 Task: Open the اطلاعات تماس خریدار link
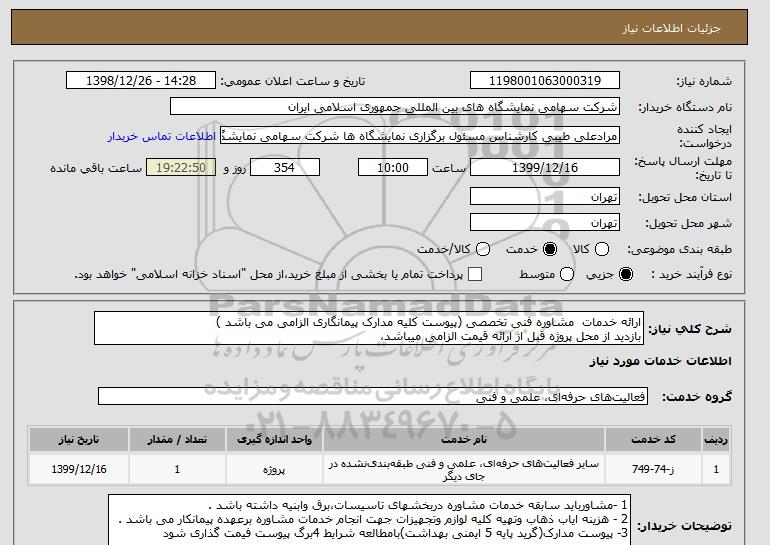coord(162,136)
